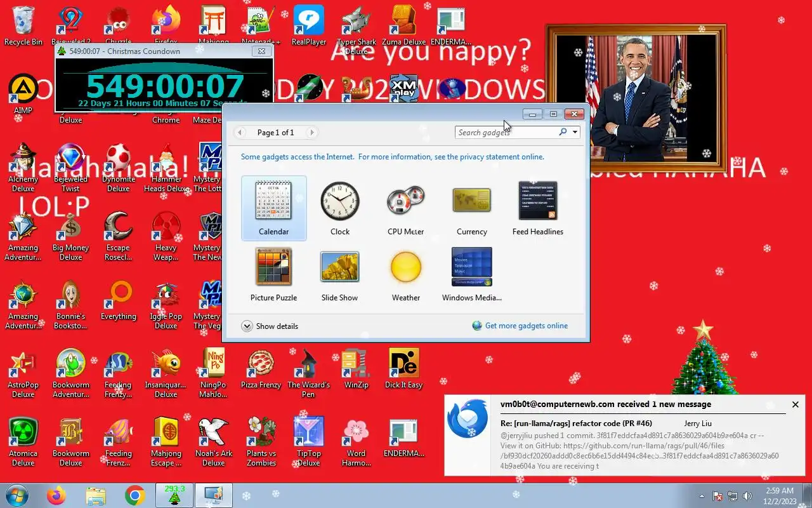This screenshot has width=812, height=508.
Task: Select the NingPo MahJong shortcut
Action: [x=214, y=374]
